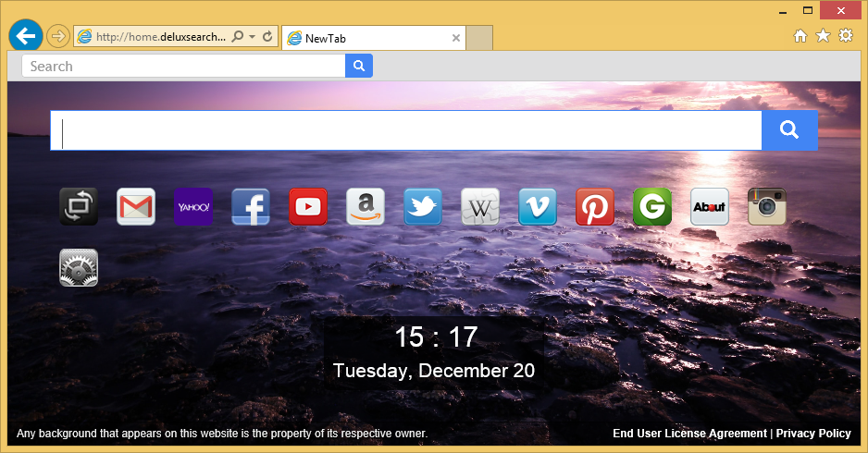The height and width of the screenshot is (453, 868).
Task: Open the Instagram shortcut
Action: (767, 206)
